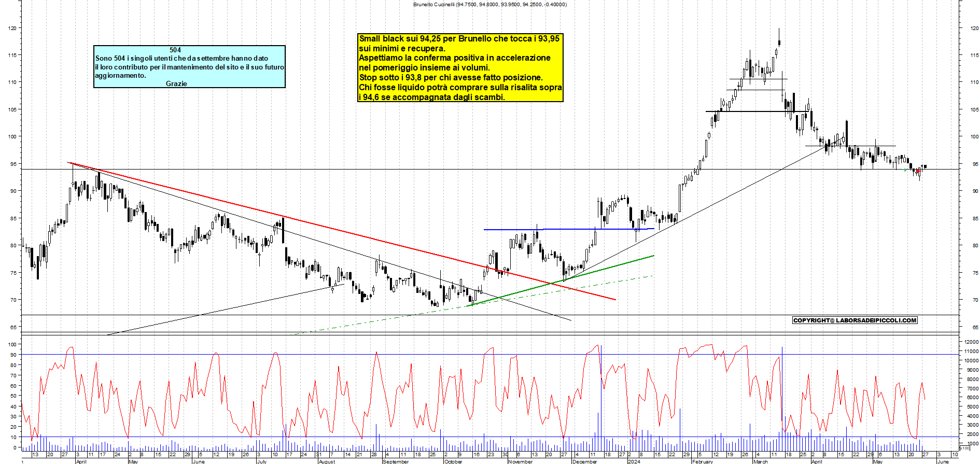Click the line 'Sono 504 i singoli utenti'
Screen dimensions: 980x464
(181, 59)
